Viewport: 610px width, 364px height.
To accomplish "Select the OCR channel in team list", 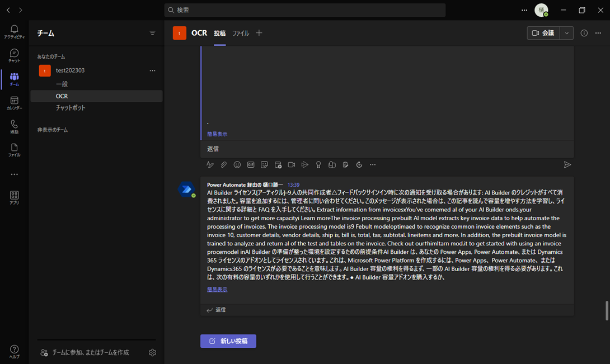I will [x=96, y=96].
